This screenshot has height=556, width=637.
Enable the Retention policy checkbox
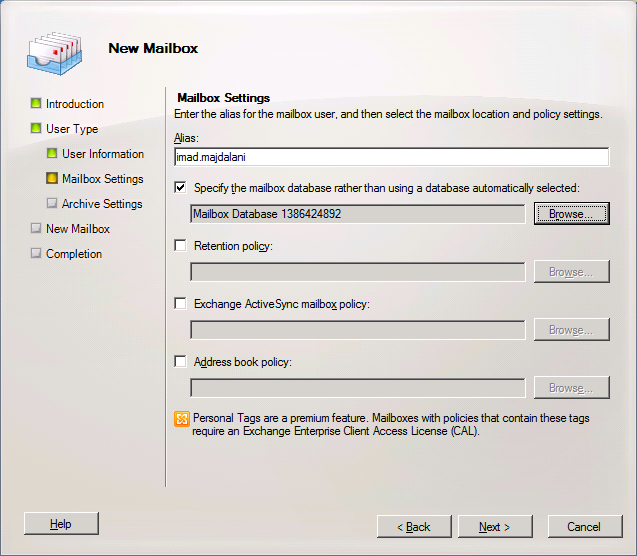(180, 246)
